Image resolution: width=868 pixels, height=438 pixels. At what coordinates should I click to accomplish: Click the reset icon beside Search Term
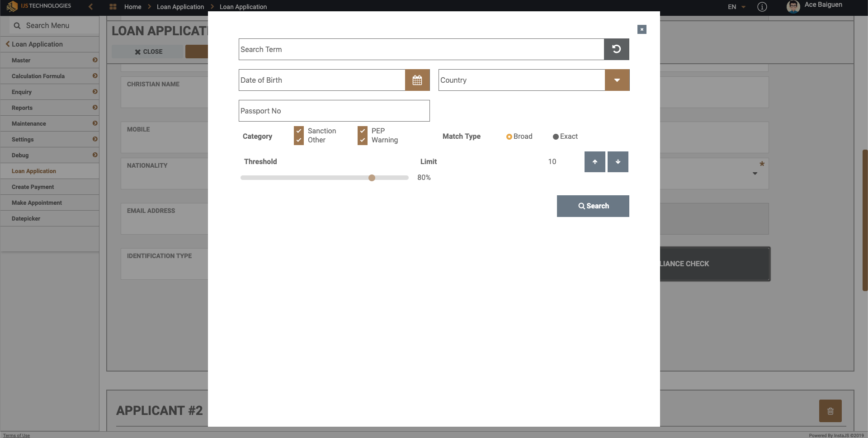point(616,49)
